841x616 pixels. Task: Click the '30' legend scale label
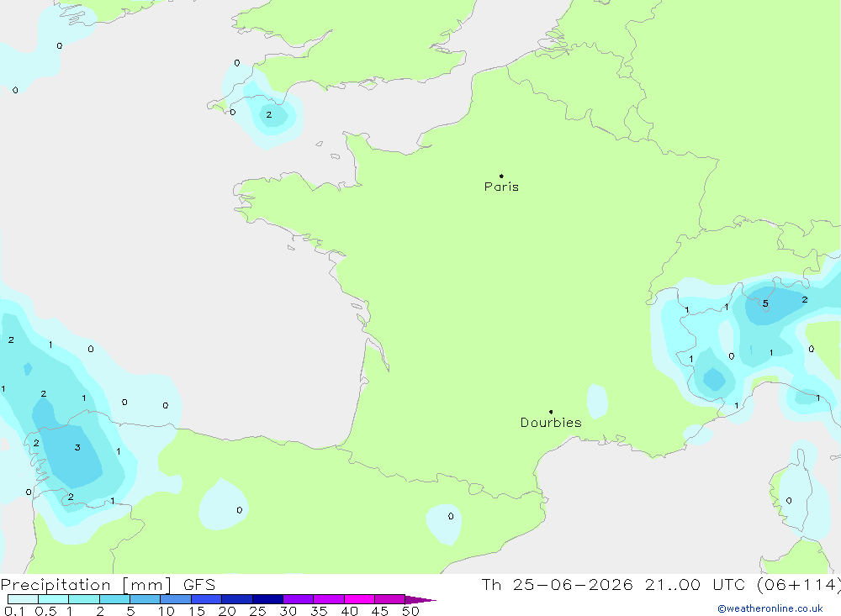click(288, 611)
